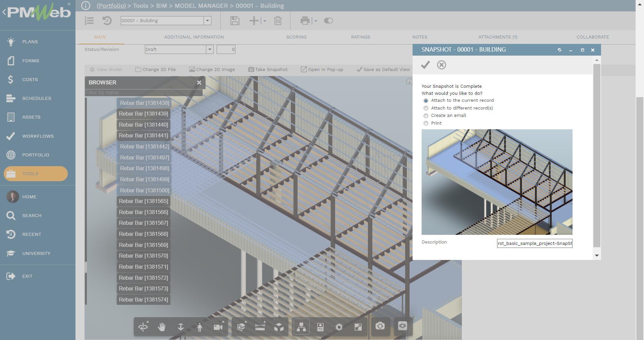Click the Add plus icon in toolbar
Viewport: 644px width, 340px height.
(x=254, y=21)
